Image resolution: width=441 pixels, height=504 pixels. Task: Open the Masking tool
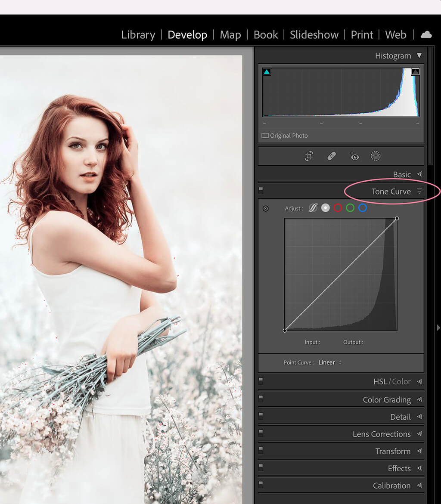tap(376, 156)
